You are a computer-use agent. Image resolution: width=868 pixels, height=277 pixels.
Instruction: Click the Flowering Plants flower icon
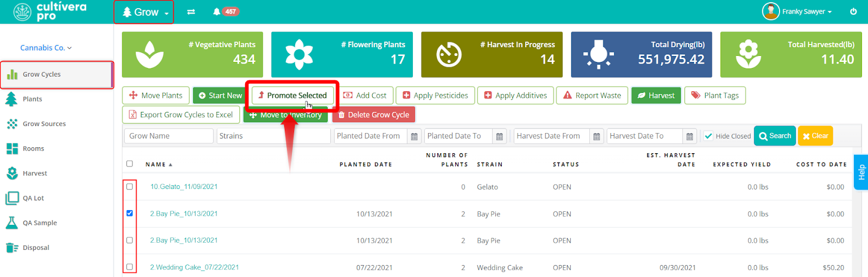tap(299, 54)
